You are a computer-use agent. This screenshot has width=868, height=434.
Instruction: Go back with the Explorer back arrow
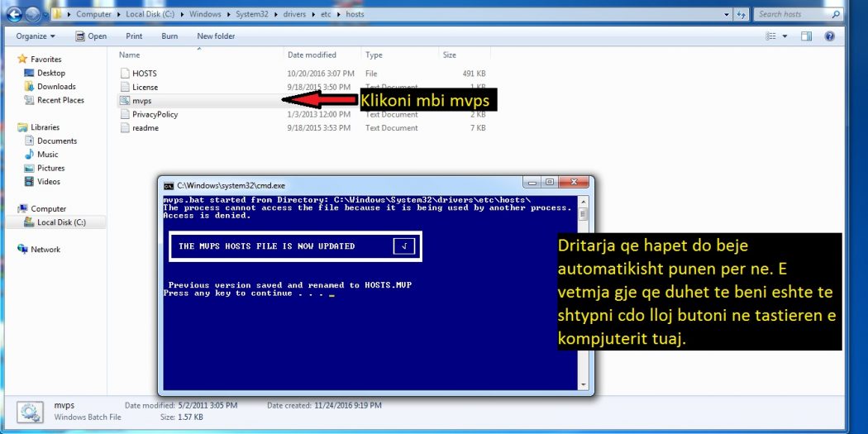[14, 14]
